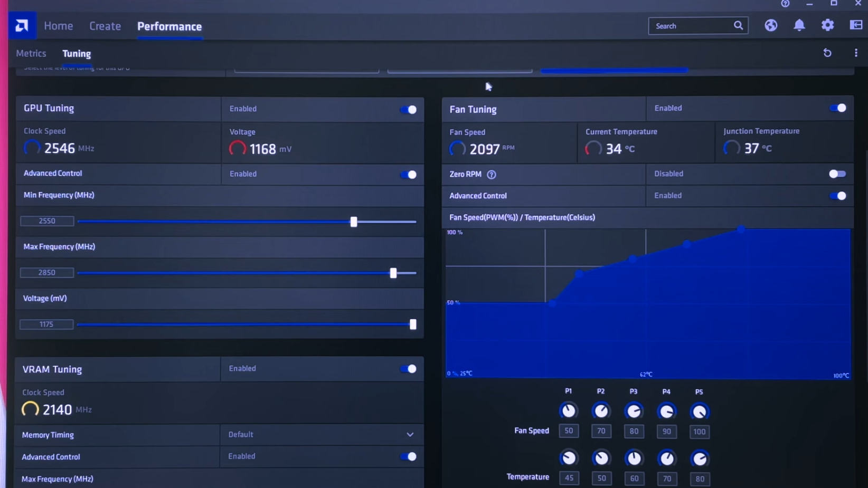The height and width of the screenshot is (488, 868).
Task: Click the Max Frequency 2850 input box
Action: click(46, 273)
